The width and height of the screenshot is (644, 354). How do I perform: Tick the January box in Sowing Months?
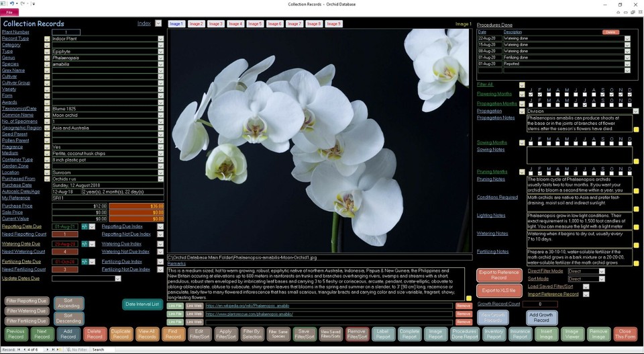coord(531,144)
